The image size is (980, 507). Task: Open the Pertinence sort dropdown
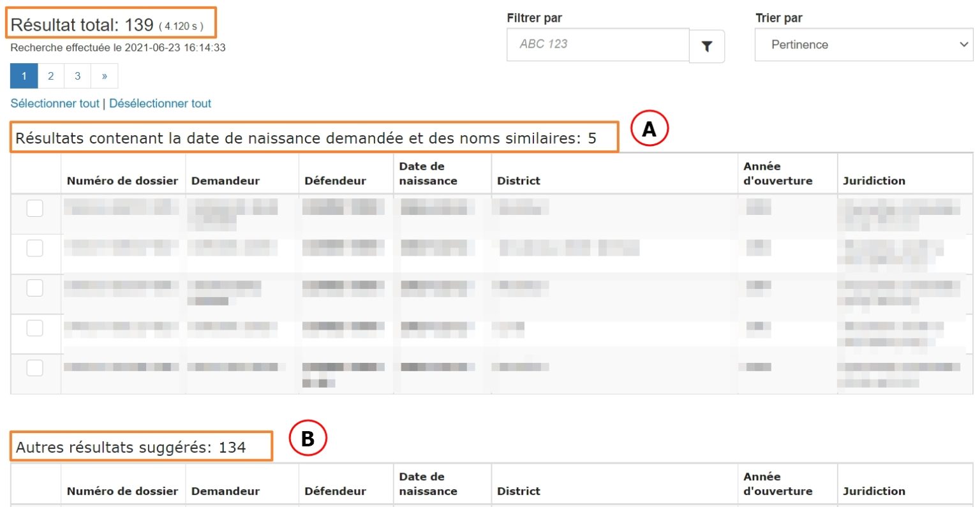click(x=863, y=45)
